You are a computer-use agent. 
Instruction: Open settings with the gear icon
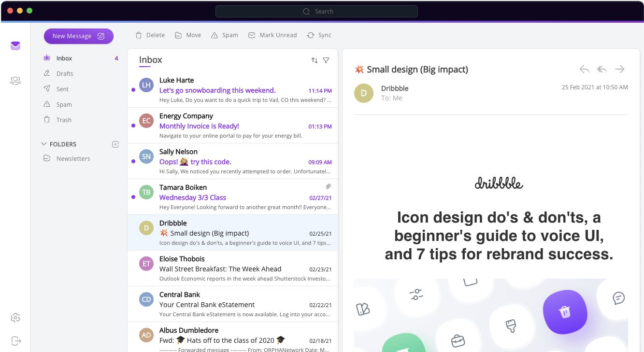pos(15,317)
